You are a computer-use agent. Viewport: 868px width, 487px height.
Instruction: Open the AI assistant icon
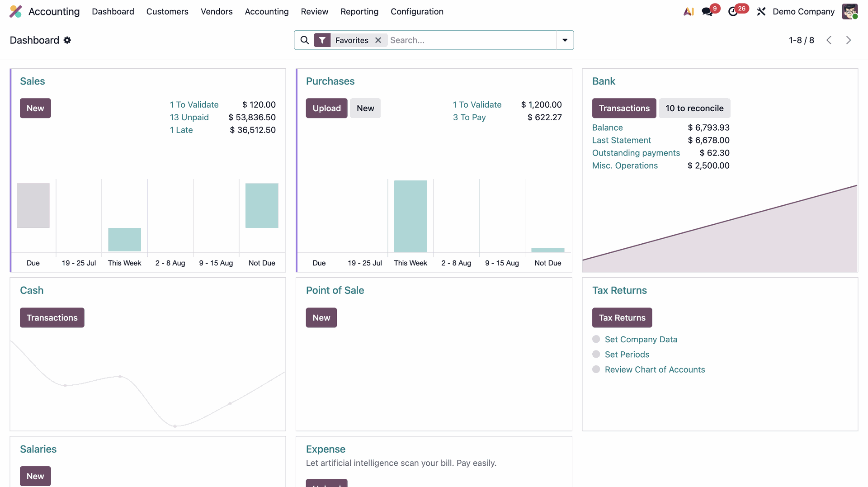(689, 12)
